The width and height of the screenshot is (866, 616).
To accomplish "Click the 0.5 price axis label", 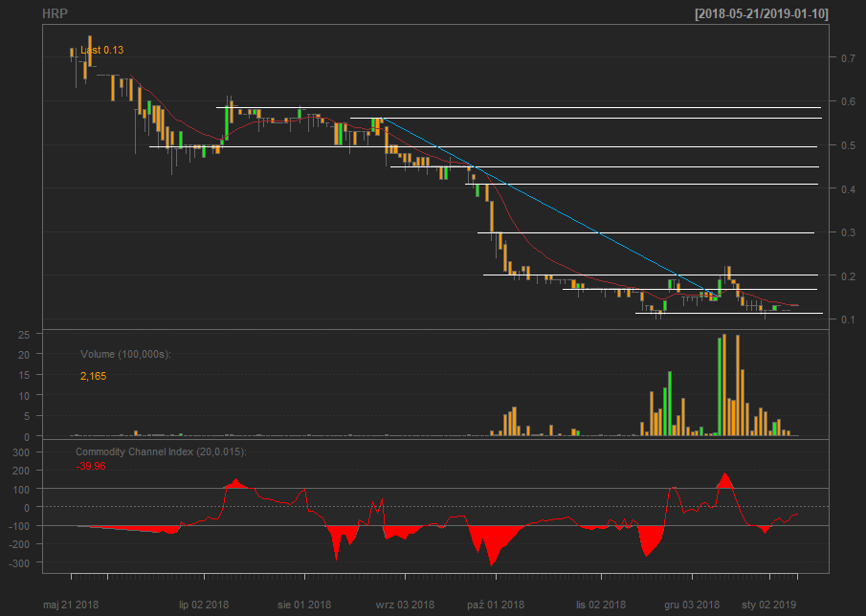I will tap(849, 145).
